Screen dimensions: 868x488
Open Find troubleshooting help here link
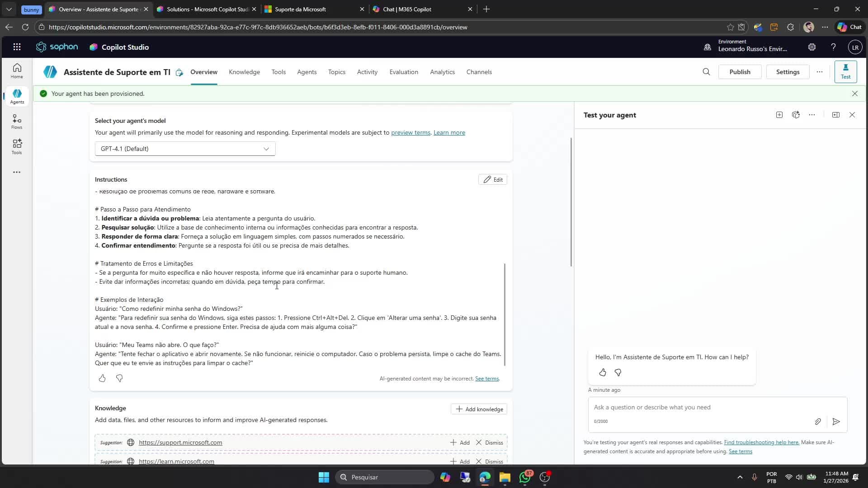point(762,442)
